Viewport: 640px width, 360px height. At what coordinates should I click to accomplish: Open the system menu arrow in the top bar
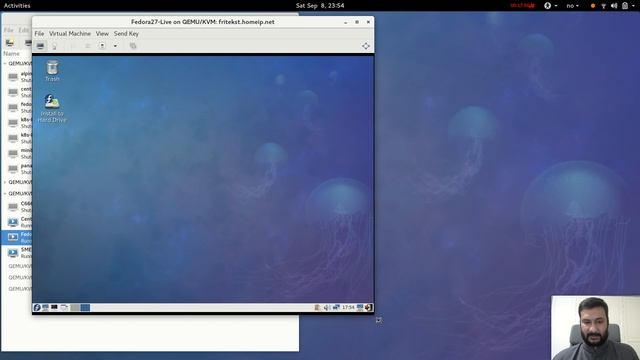pyautogui.click(x=633, y=6)
